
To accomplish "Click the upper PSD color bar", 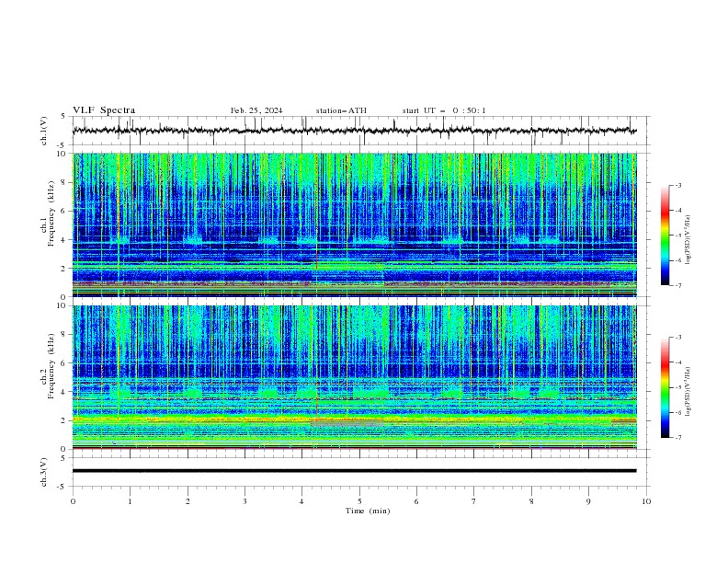I will pos(665,236).
